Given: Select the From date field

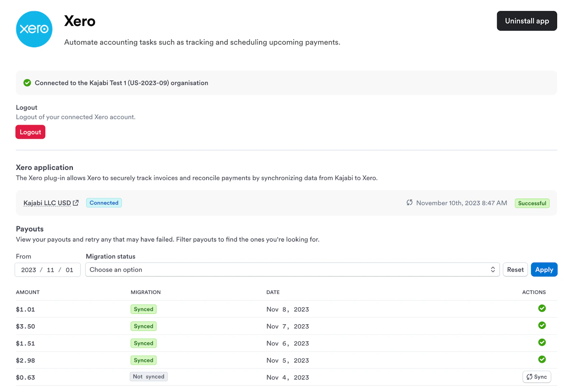Looking at the screenshot, I should click(47, 270).
